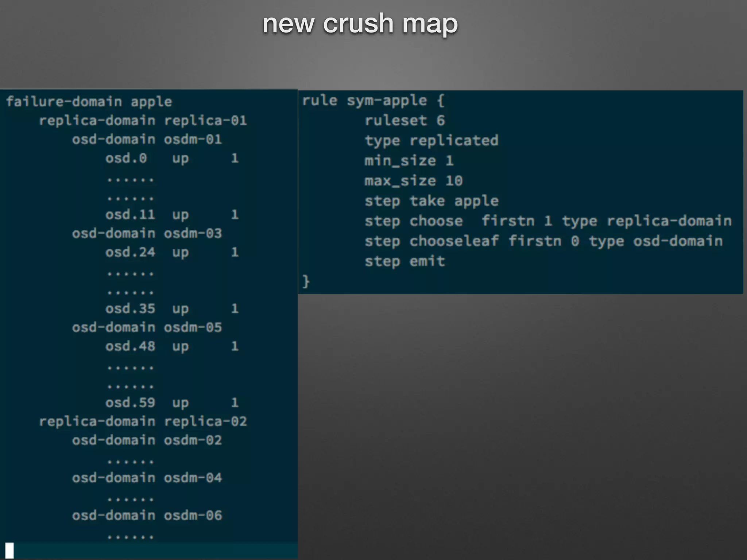The height and width of the screenshot is (560, 747).
Task: Click the "ruleset 6" line
Action: click(x=405, y=121)
